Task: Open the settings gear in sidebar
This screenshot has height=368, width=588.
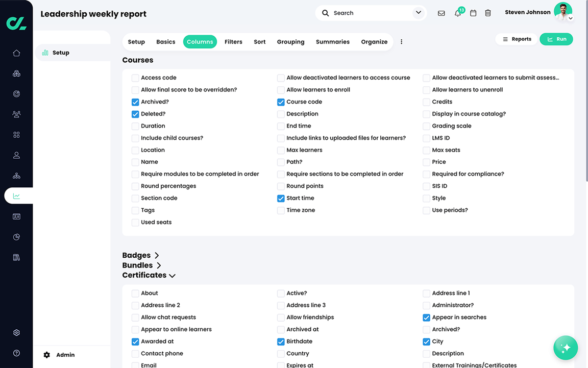Action: click(16, 333)
